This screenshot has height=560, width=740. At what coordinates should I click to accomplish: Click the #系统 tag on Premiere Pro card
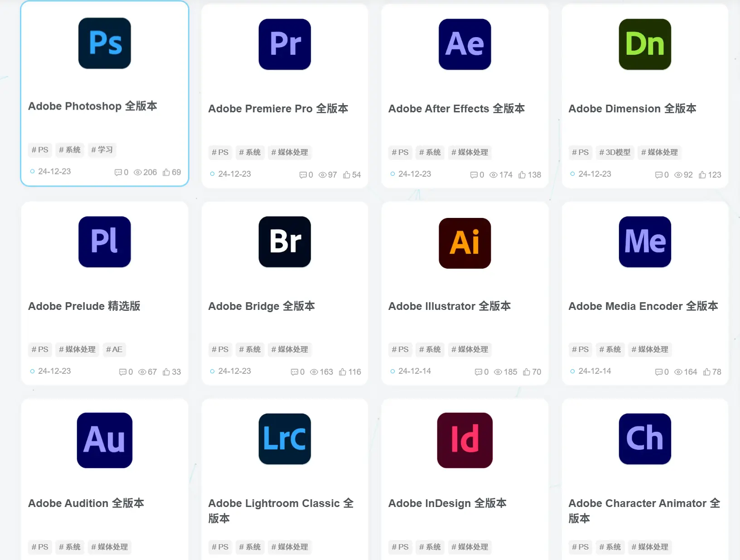click(x=250, y=152)
